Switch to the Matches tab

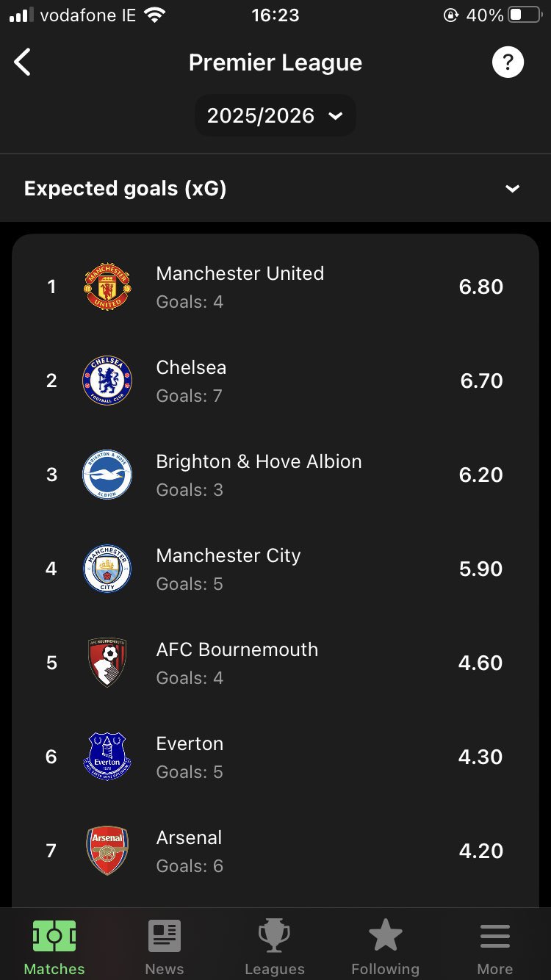click(54, 948)
